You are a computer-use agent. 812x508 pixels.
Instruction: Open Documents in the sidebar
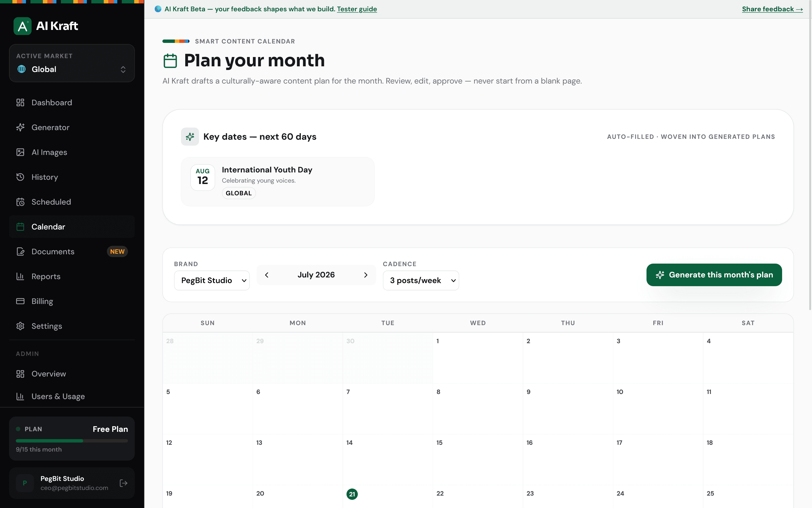[72, 252]
